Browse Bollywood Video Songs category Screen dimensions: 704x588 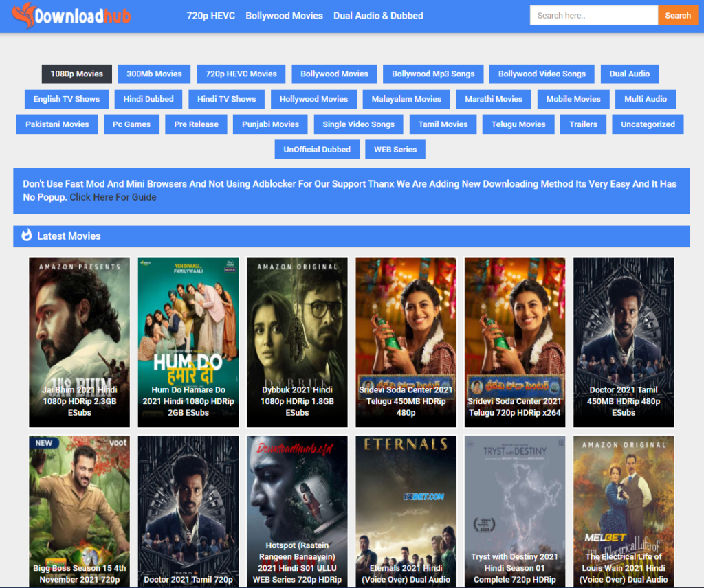point(542,74)
